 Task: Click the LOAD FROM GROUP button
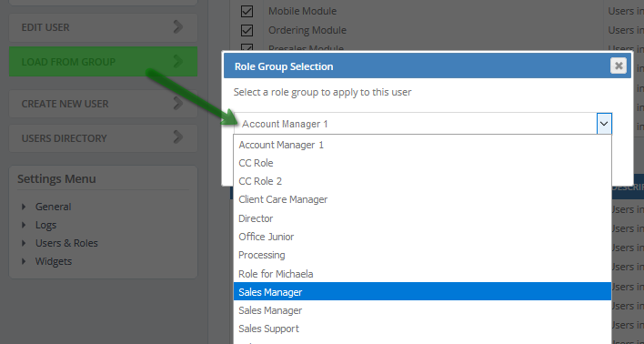(103, 62)
